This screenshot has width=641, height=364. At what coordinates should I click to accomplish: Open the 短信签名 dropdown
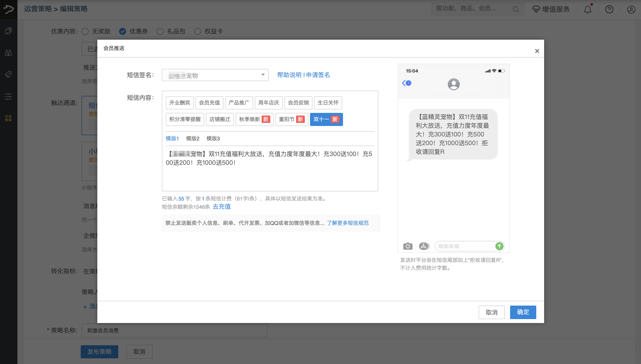tap(215, 75)
